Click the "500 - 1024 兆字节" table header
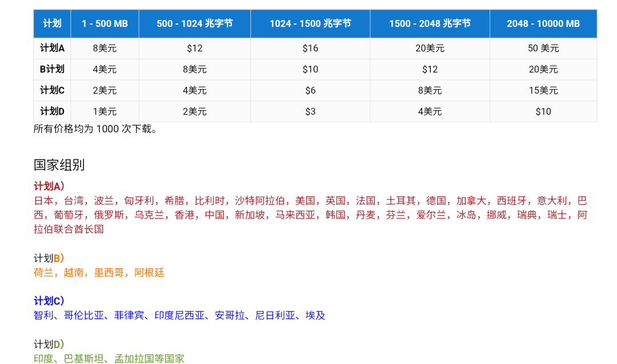The image size is (617, 364). [194, 23]
